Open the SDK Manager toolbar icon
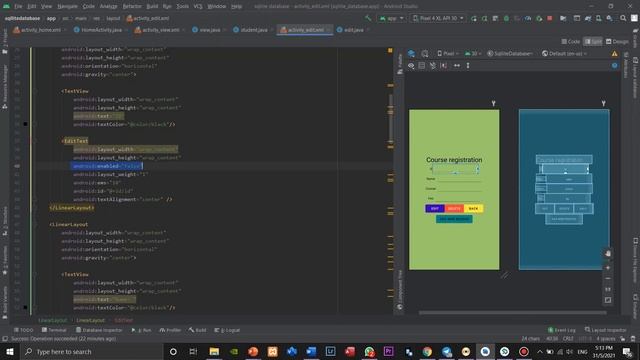 (x=609, y=18)
